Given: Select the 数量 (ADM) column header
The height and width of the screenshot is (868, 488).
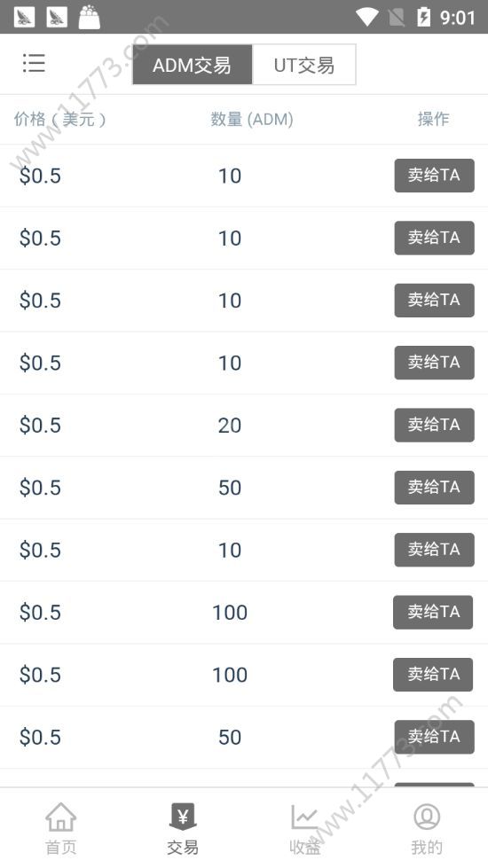Looking at the screenshot, I should point(252,119).
